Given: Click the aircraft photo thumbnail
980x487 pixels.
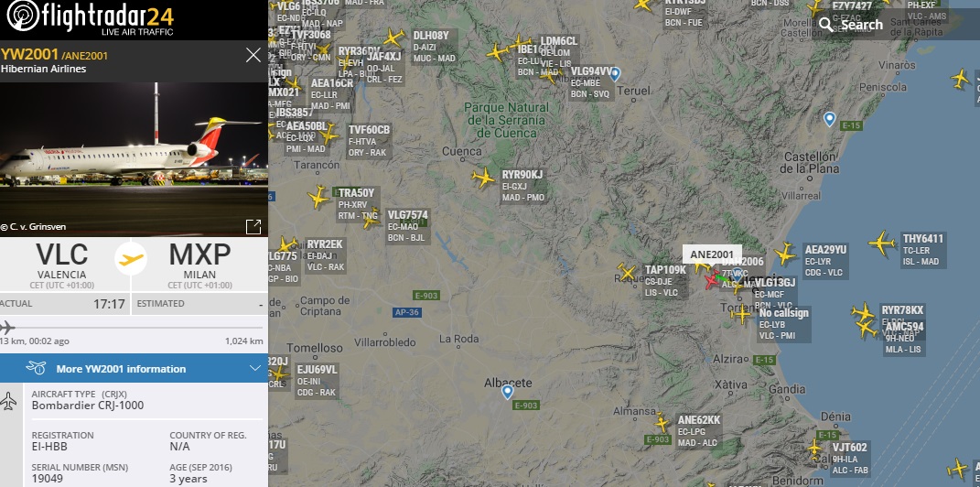Looking at the screenshot, I should [x=134, y=159].
